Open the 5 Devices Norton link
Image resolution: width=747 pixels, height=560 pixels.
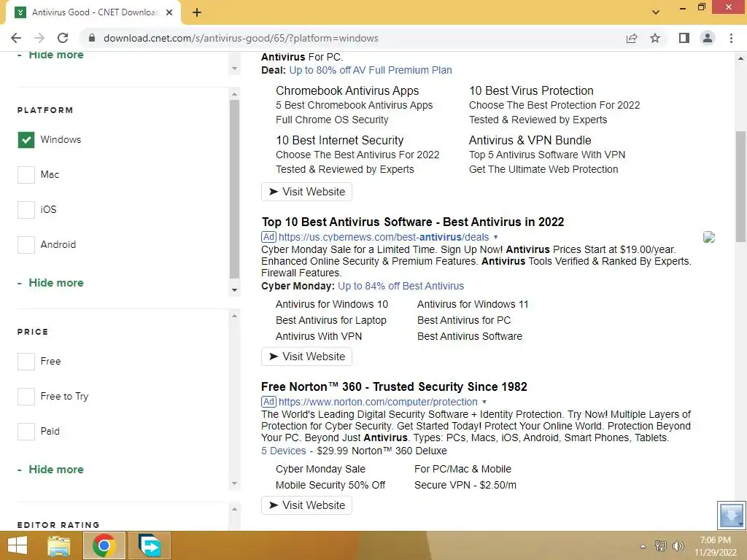(x=284, y=451)
